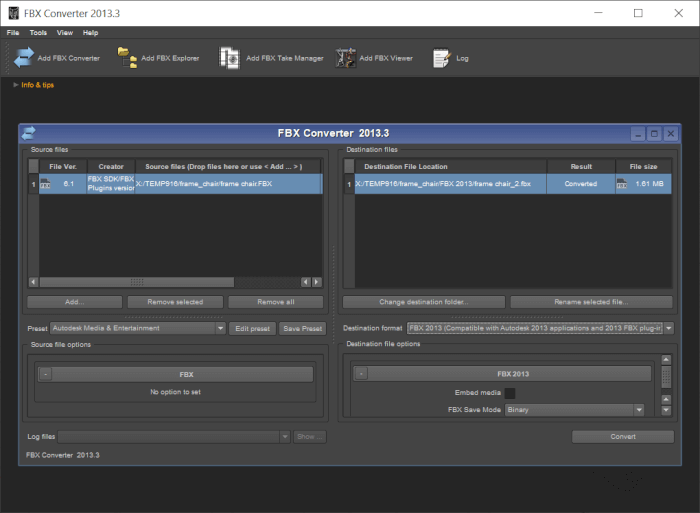Click the Destination File Location column header
The width and height of the screenshot is (700, 513).
(450, 167)
